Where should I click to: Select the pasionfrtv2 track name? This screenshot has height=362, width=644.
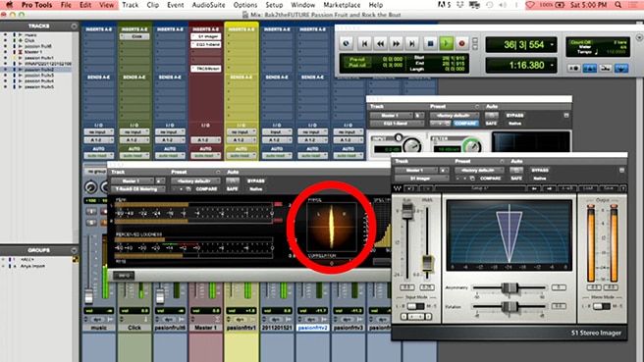pyautogui.click(x=312, y=328)
